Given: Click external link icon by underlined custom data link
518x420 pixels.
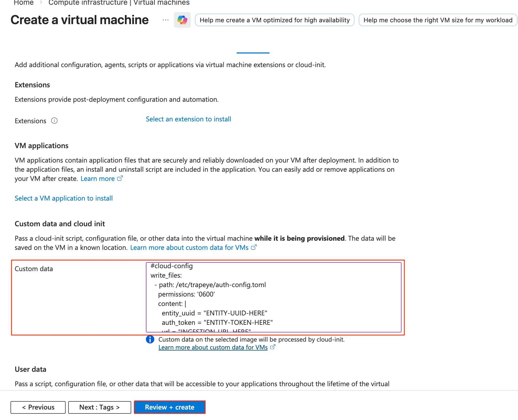Looking at the screenshot, I should coord(273,347).
